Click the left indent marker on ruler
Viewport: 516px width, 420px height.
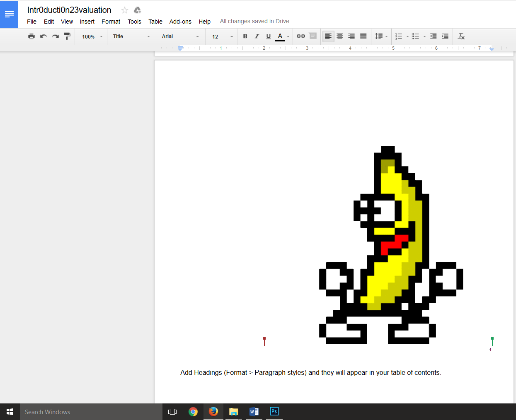tap(180, 48)
